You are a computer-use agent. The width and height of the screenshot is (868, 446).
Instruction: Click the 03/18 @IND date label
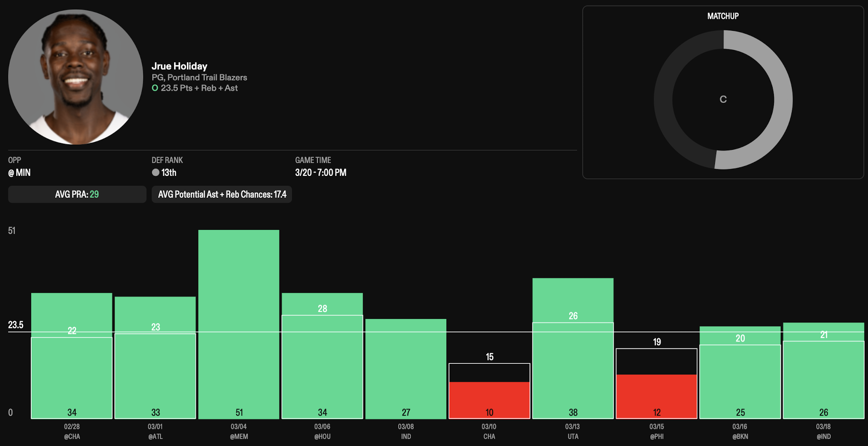[x=823, y=431]
